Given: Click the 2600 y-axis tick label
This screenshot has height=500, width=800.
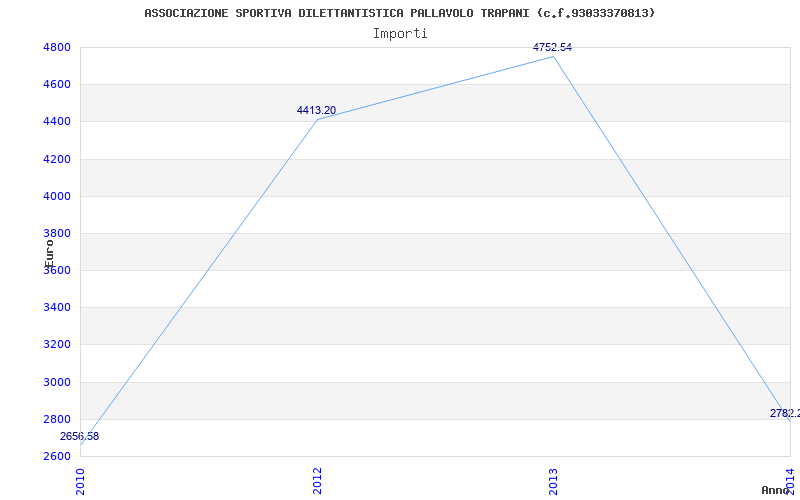Looking at the screenshot, I should point(55,456).
